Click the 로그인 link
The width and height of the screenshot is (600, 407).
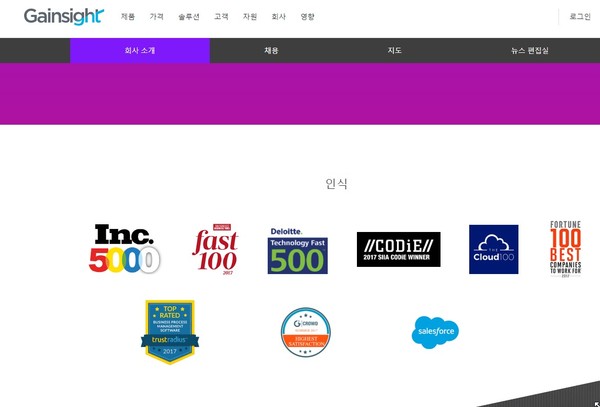pyautogui.click(x=580, y=16)
